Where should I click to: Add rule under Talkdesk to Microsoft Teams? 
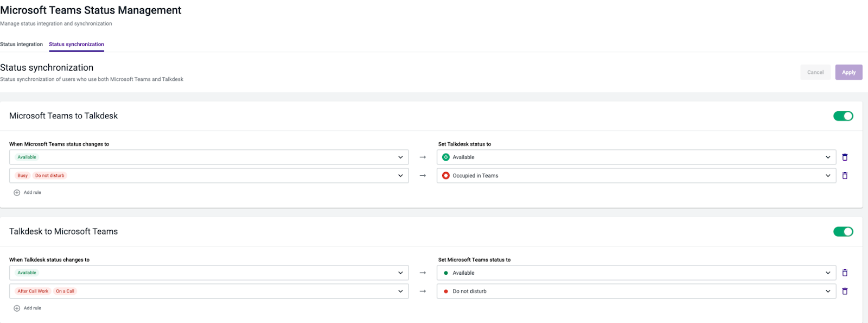pyautogui.click(x=28, y=308)
